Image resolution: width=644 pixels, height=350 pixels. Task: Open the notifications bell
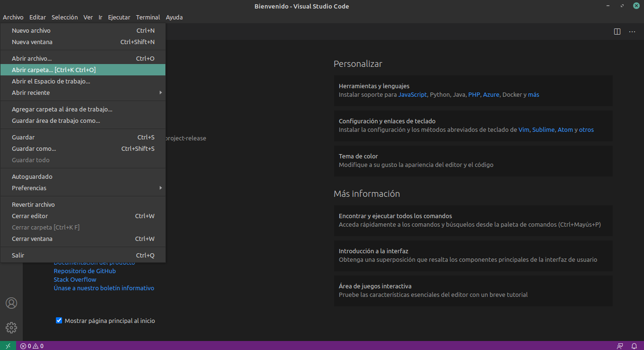click(x=634, y=346)
